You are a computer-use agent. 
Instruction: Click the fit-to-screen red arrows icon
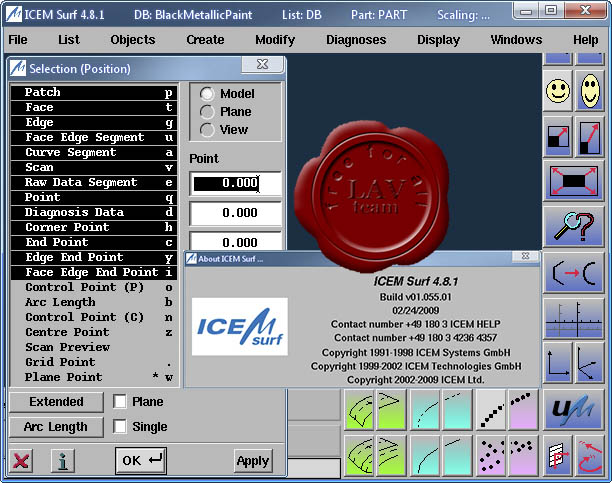pyautogui.click(x=574, y=181)
